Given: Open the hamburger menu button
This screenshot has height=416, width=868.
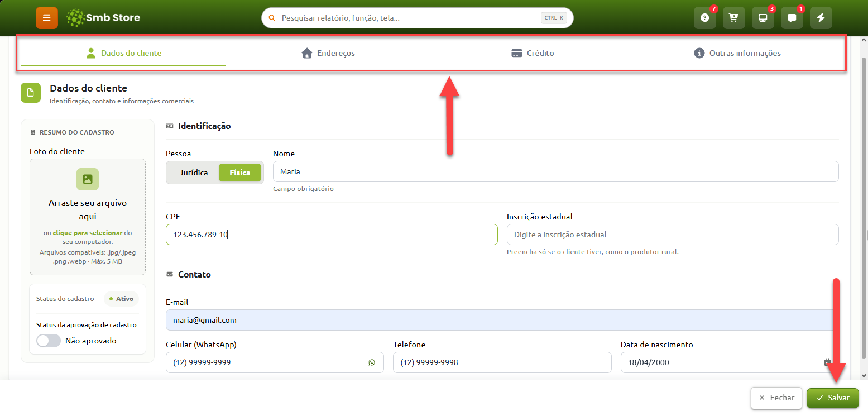Looking at the screenshot, I should click(x=47, y=18).
